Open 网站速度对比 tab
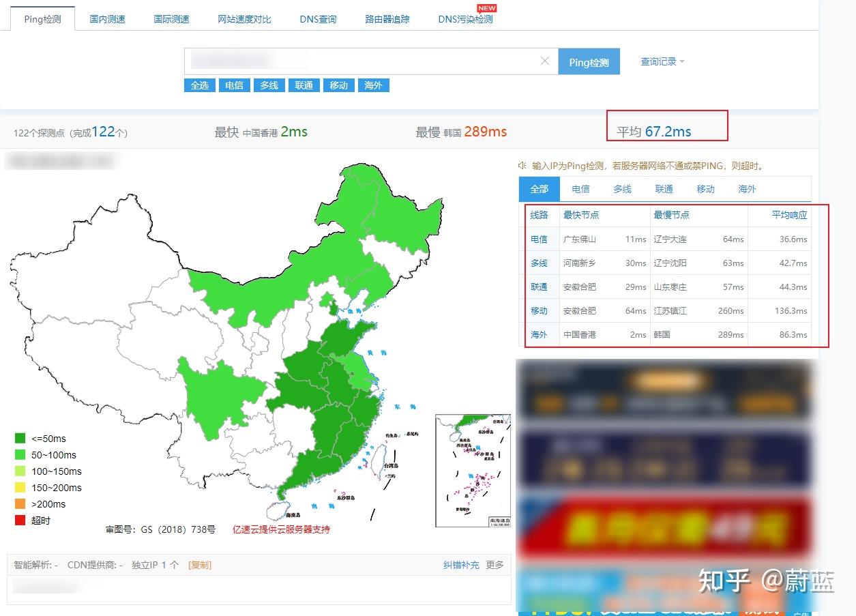Screen dimensions: 856x616 pyautogui.click(x=244, y=19)
